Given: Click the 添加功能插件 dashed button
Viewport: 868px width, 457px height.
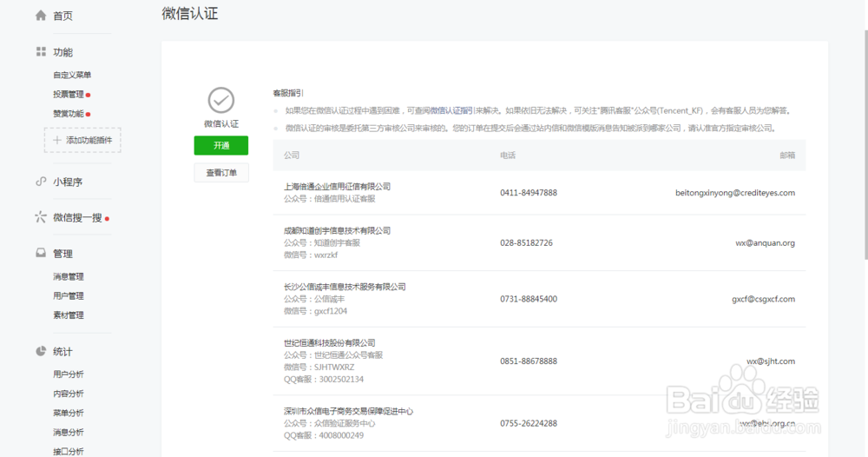Looking at the screenshot, I should point(82,140).
